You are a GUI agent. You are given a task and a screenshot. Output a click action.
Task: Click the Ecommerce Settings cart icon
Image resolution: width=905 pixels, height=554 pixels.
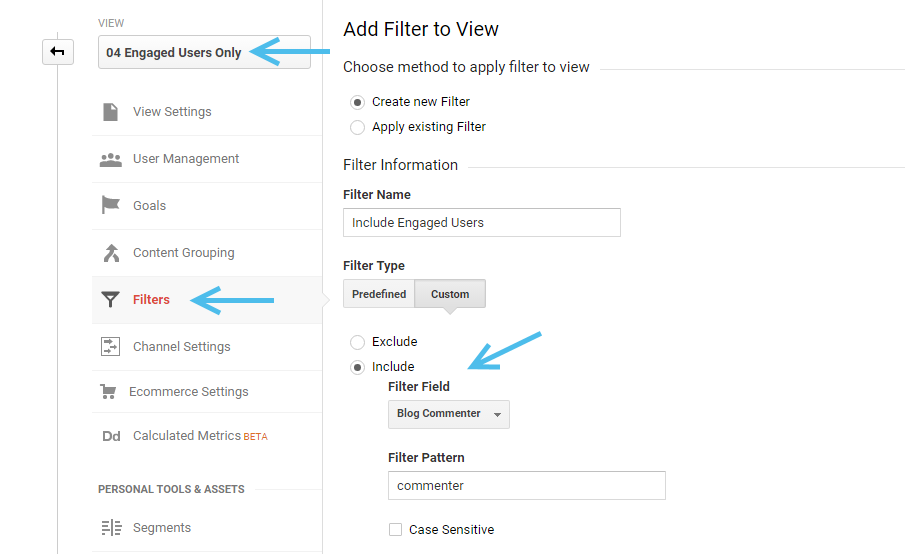[108, 392]
